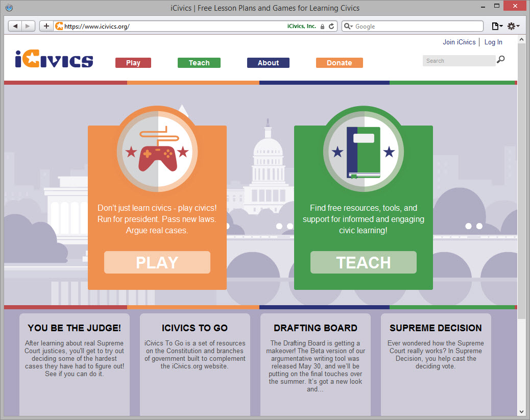Click the Log In link
The width and height of the screenshot is (530, 420).
click(x=493, y=42)
